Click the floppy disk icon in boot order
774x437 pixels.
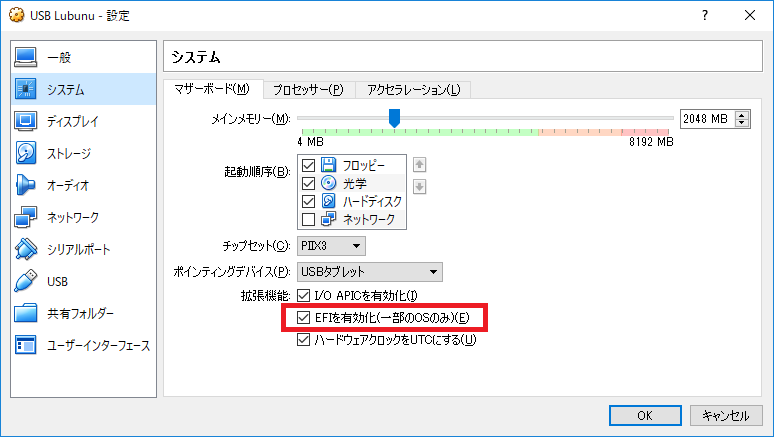point(328,165)
